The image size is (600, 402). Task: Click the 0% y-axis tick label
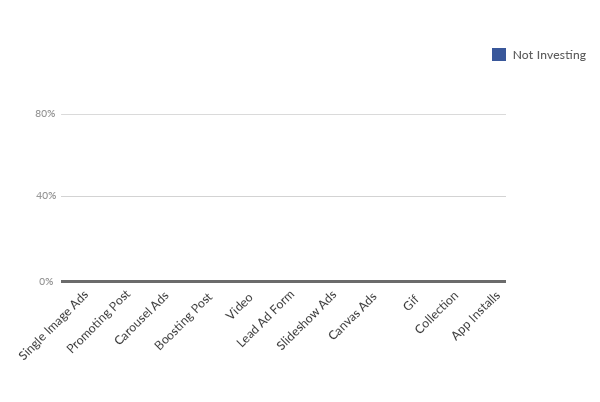[x=46, y=282]
